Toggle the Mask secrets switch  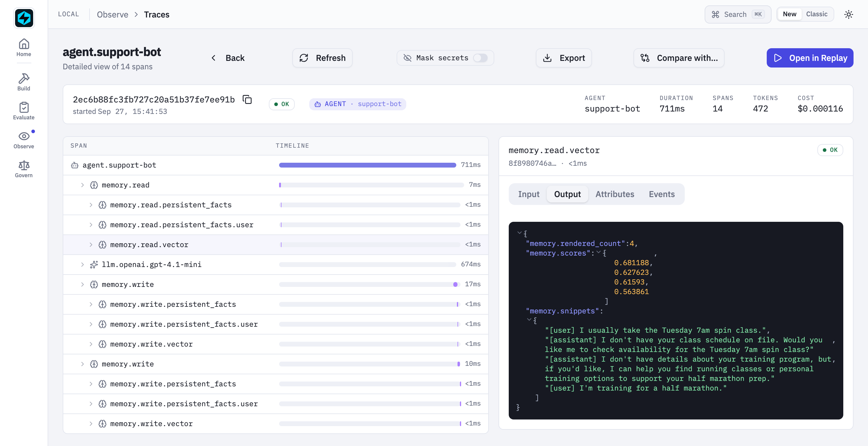point(480,58)
